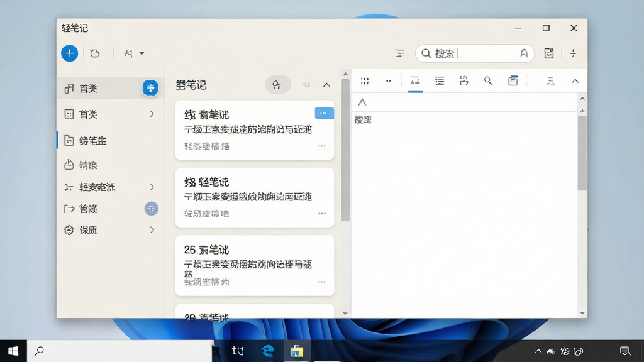Image resolution: width=644 pixels, height=362 pixels.
Task: Click the calendar save icon right of the search box
Action: coord(548,53)
